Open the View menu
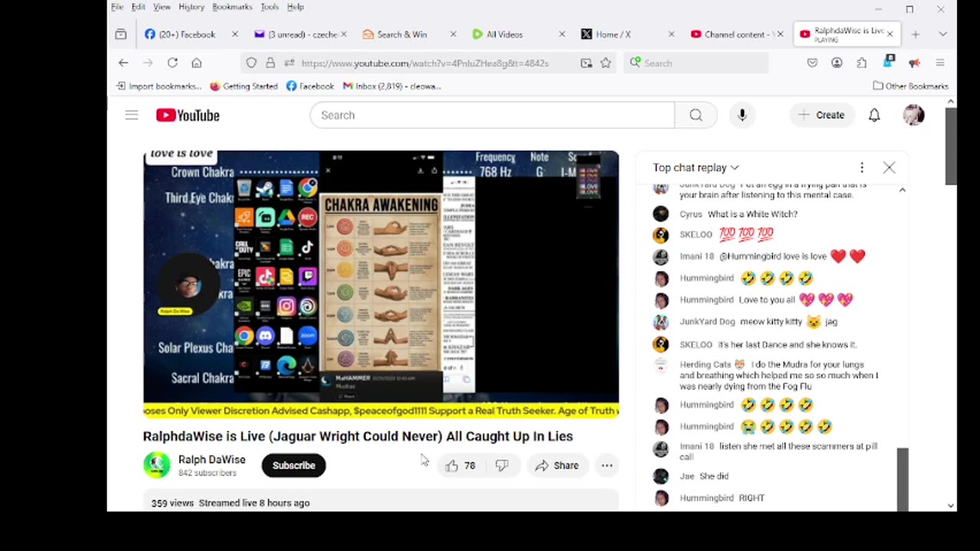 162,7
